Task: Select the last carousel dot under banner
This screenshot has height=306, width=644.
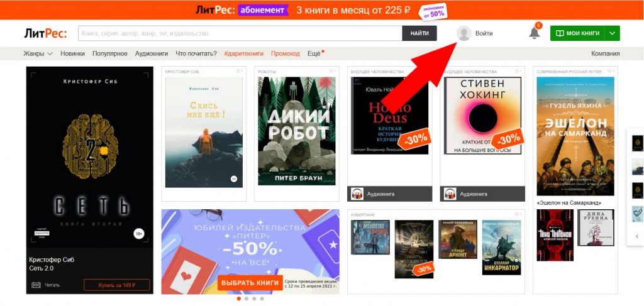Action: [262, 298]
